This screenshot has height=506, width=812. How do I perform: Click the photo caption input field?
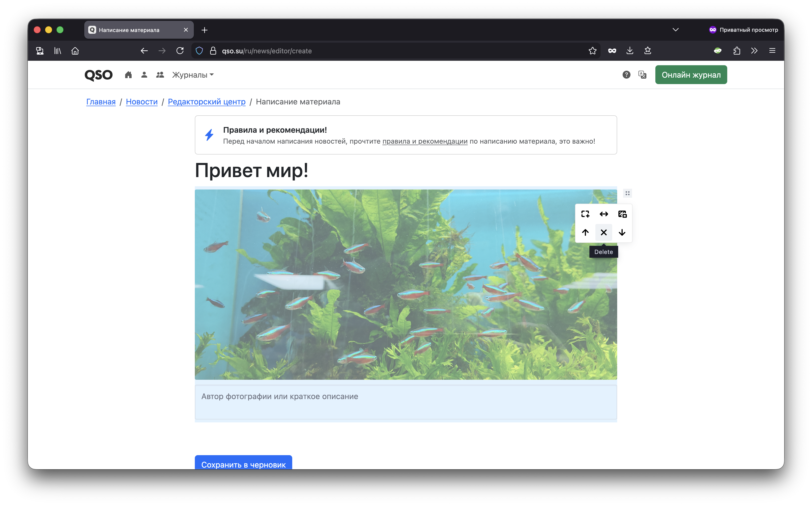pyautogui.click(x=405, y=401)
